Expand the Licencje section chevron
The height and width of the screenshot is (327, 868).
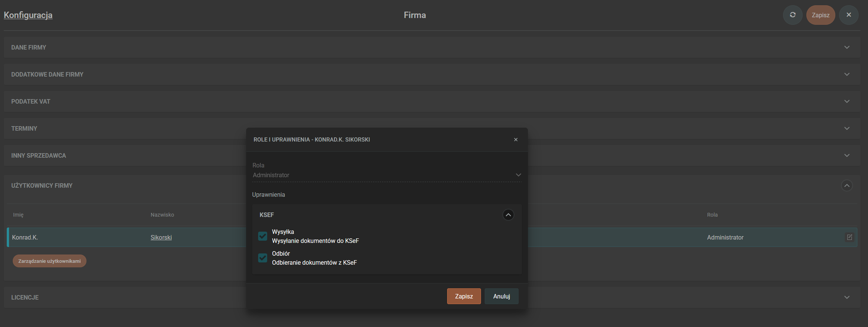coord(847,297)
